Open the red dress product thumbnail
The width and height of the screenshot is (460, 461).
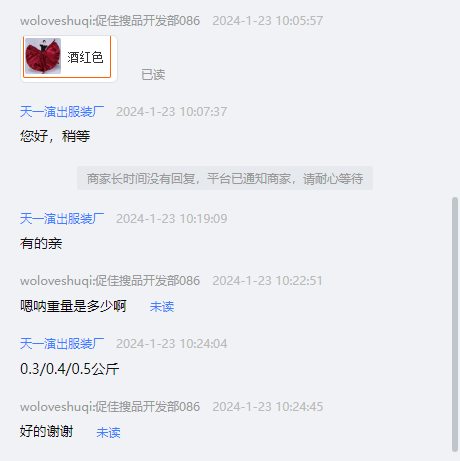(x=43, y=56)
